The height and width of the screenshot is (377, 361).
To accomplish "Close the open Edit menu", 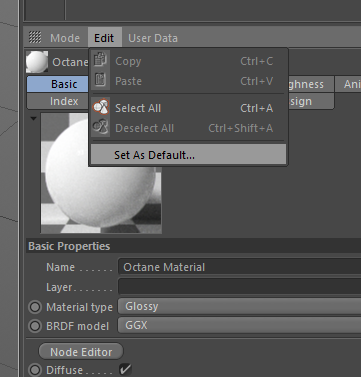I will (104, 38).
